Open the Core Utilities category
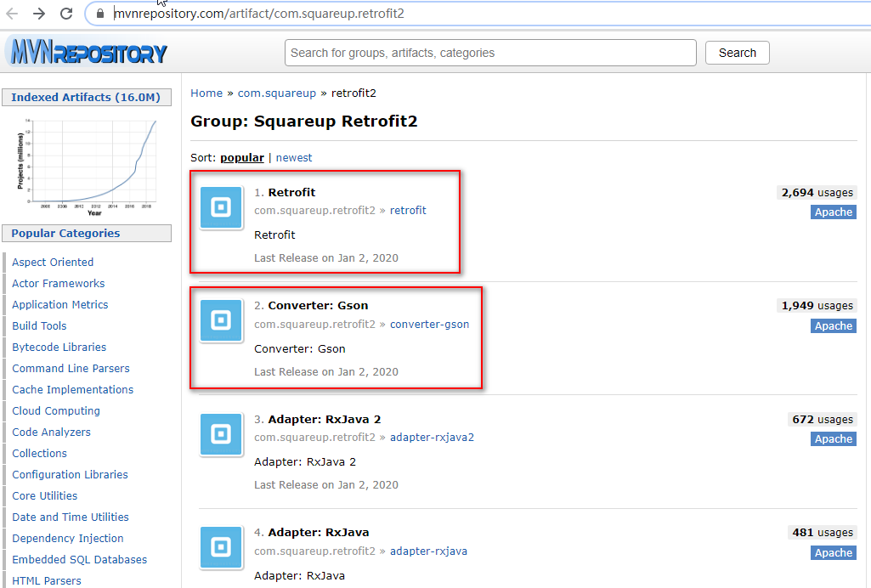 44,496
